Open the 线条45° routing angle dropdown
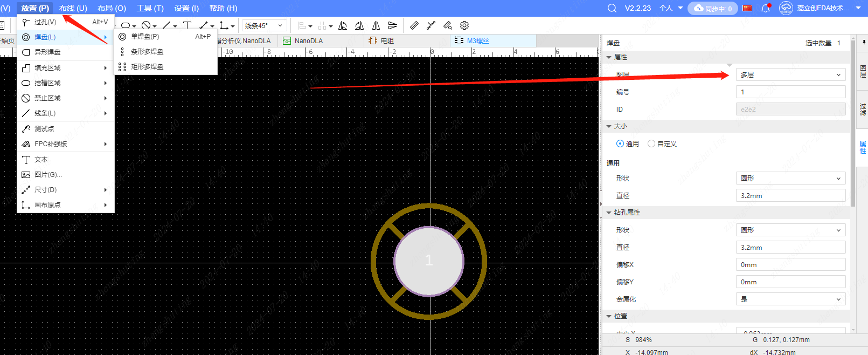868x355 pixels. pyautogui.click(x=264, y=25)
